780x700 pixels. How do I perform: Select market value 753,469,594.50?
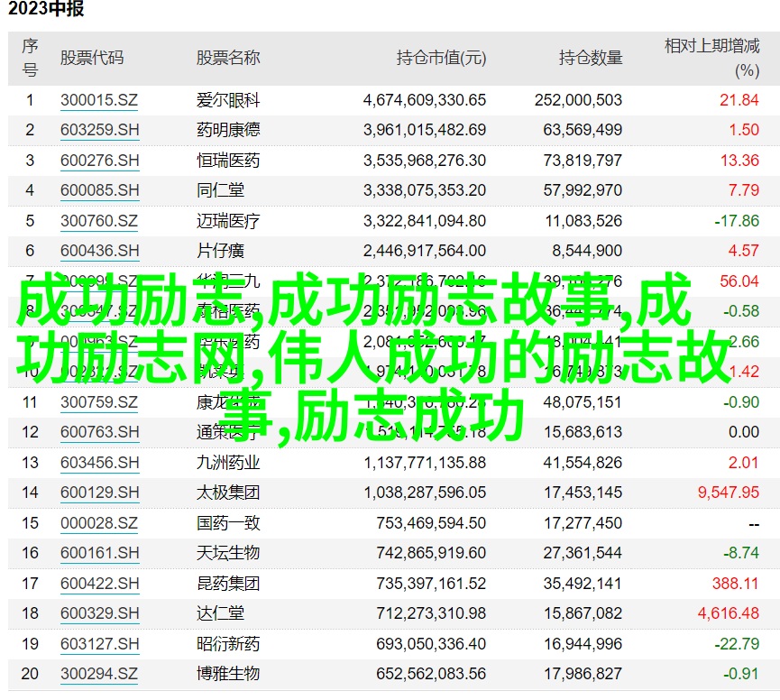click(431, 523)
